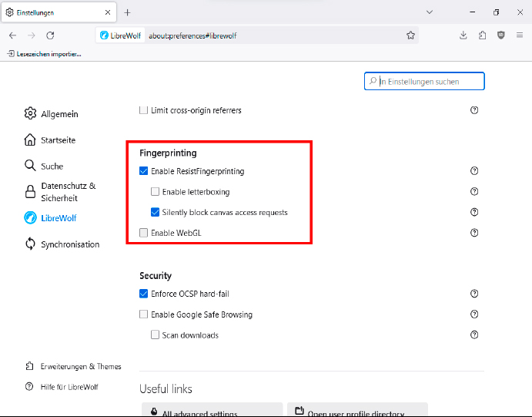Open Synchronisation settings category

click(62, 244)
